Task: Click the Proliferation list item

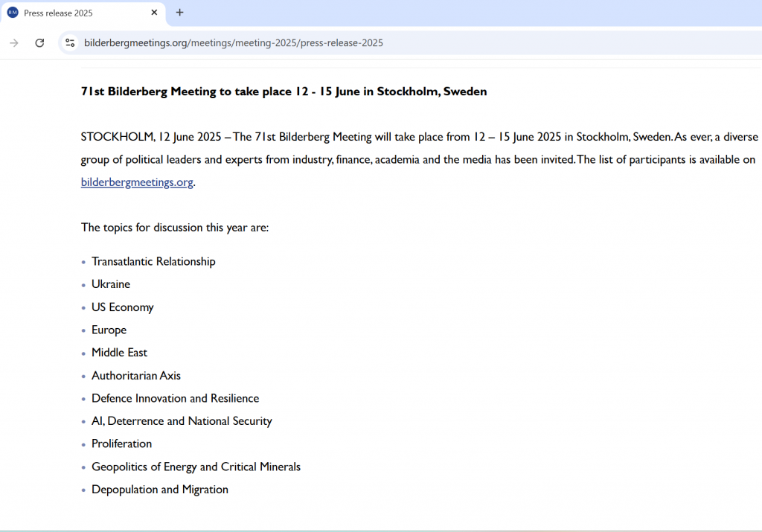Action: pyautogui.click(x=121, y=443)
